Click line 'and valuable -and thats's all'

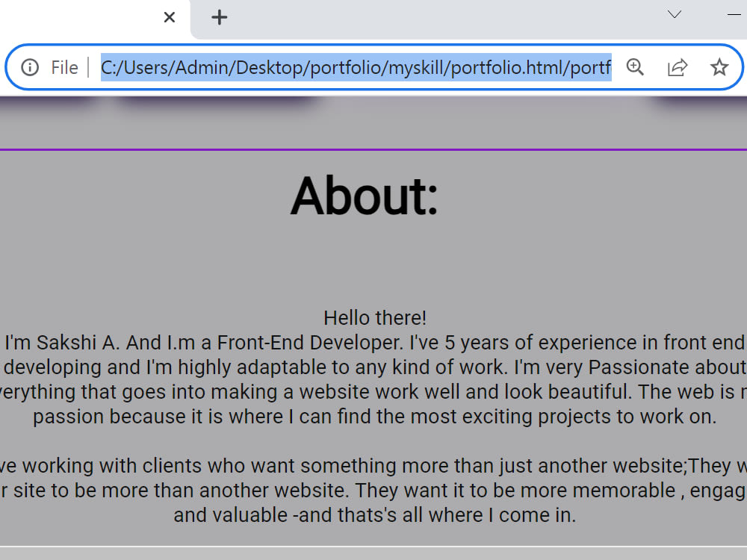(x=375, y=515)
